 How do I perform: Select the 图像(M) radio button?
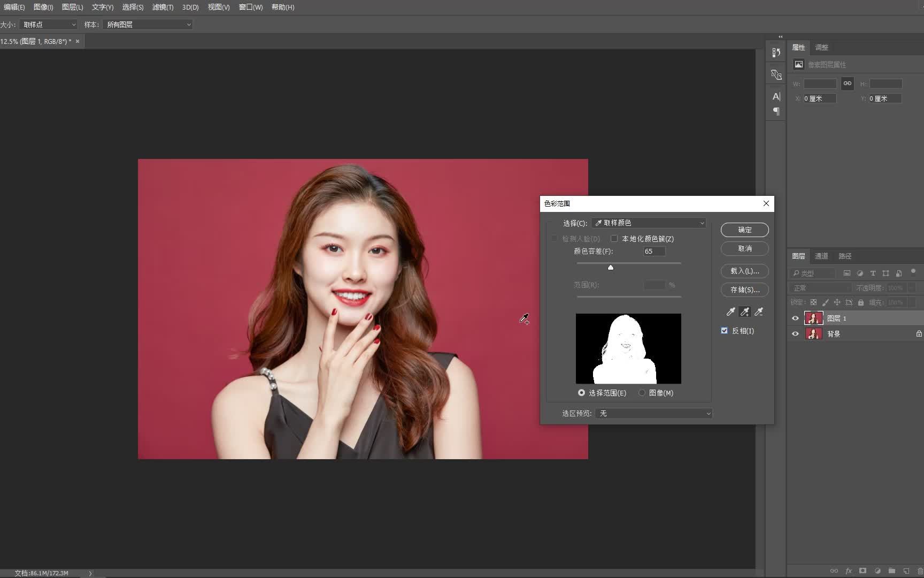(642, 393)
